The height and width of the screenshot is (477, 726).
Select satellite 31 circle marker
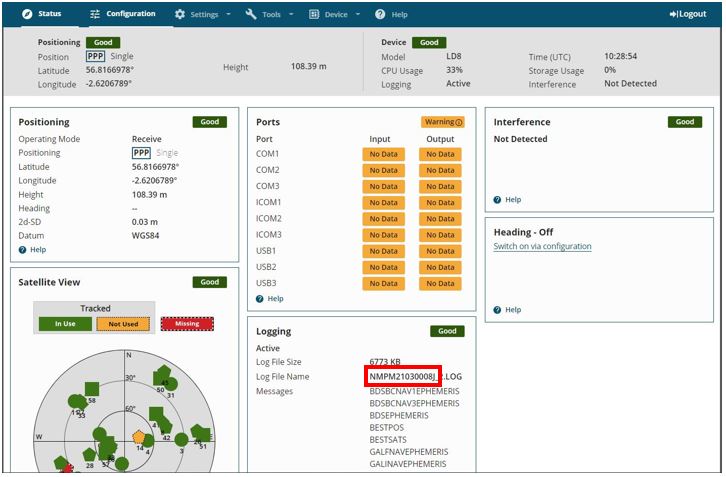click(x=171, y=384)
